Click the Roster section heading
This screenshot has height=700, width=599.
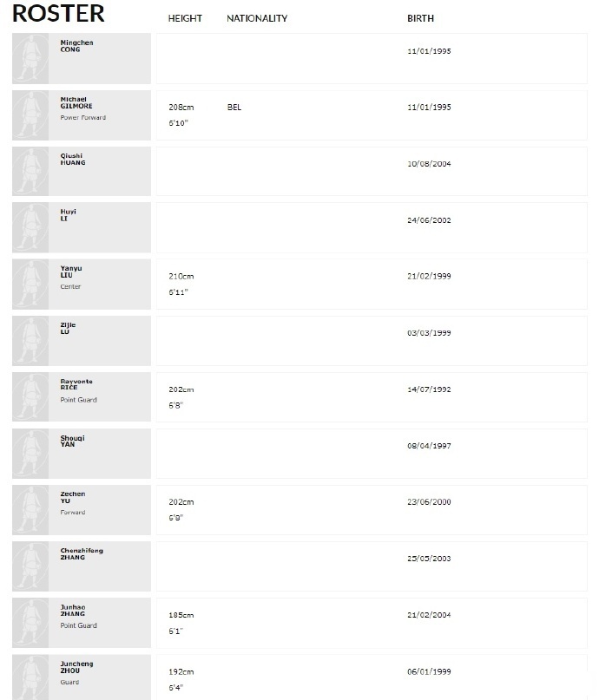click(58, 14)
